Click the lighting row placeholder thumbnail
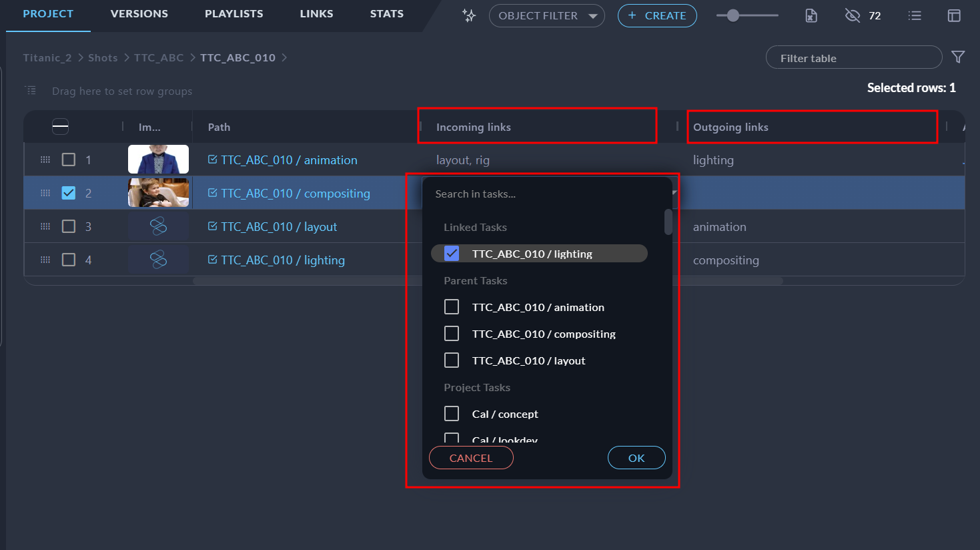Viewport: 980px width, 550px height. click(x=158, y=260)
